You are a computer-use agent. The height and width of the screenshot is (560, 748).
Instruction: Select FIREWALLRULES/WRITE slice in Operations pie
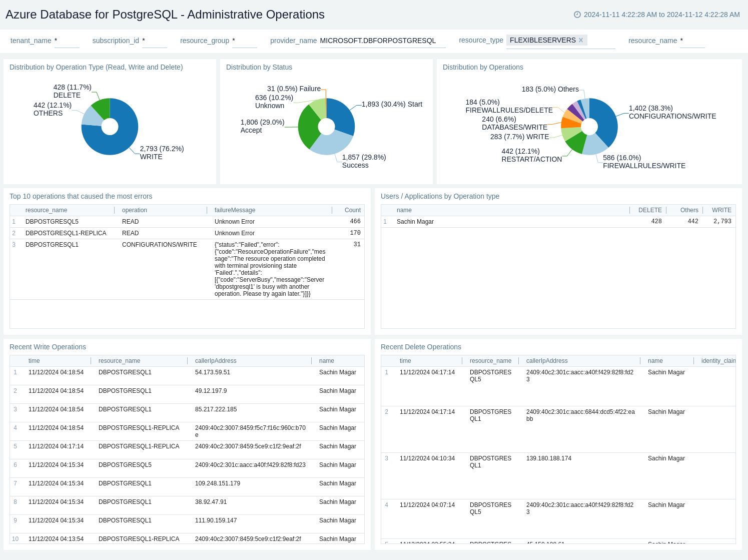pyautogui.click(x=594, y=145)
